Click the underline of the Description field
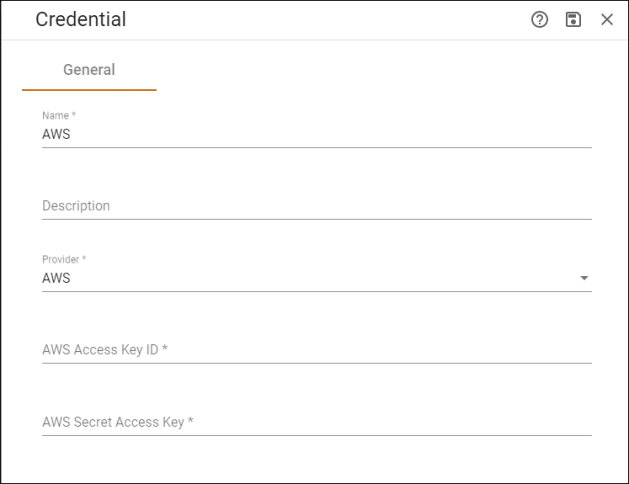629x484 pixels. click(x=317, y=219)
